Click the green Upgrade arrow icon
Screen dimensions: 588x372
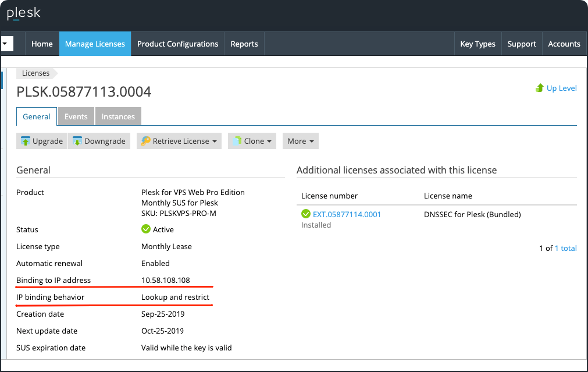(x=26, y=141)
